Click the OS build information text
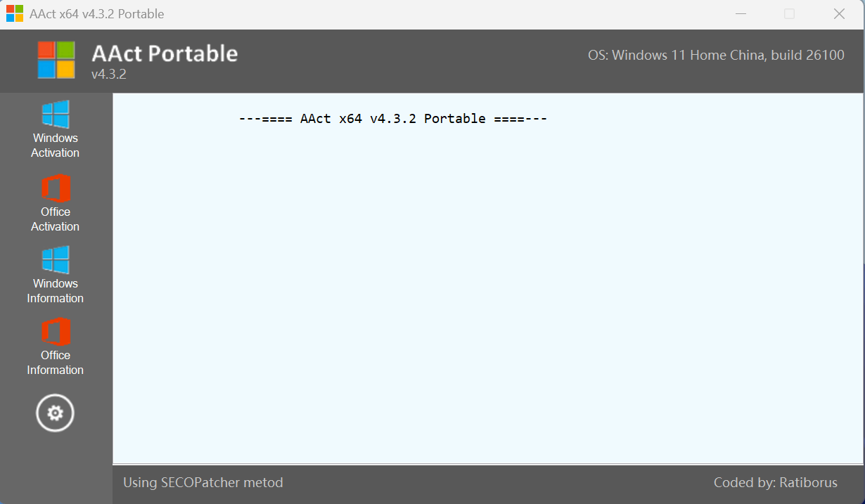865x504 pixels. pos(716,55)
